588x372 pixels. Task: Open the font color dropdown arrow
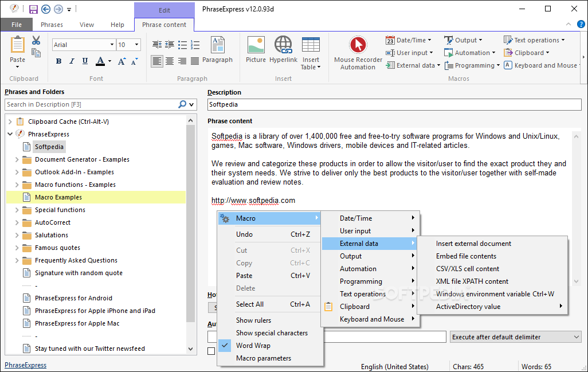[109, 61]
